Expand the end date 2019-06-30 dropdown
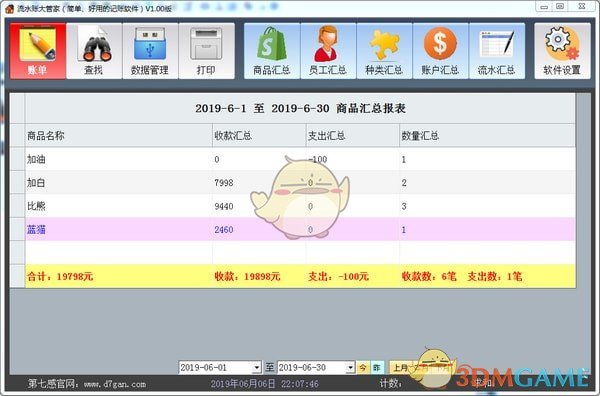 [350, 368]
